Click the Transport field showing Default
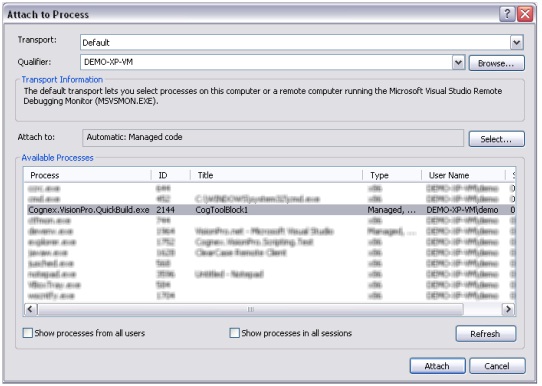The width and height of the screenshot is (542, 386). click(302, 43)
